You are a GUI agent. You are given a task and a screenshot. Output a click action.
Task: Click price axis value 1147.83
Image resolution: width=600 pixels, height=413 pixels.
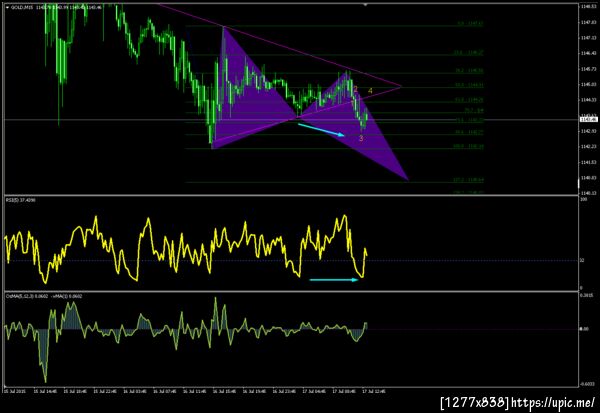pos(588,22)
